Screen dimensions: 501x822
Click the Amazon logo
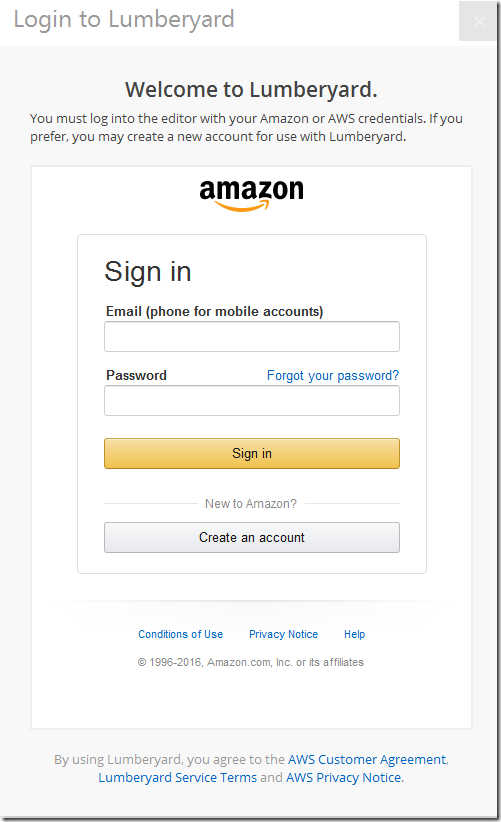click(252, 195)
